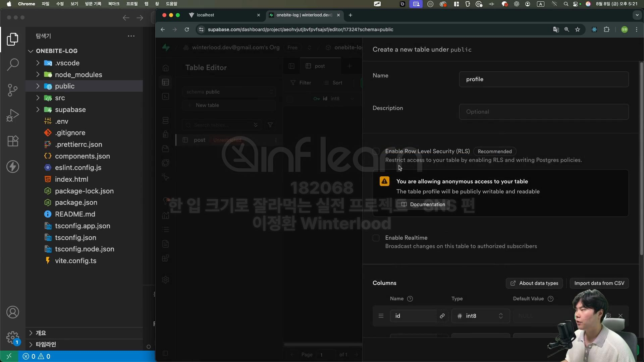The width and height of the screenshot is (644, 362).
Task: Click the Accounts icon in activity bar
Action: point(13,312)
